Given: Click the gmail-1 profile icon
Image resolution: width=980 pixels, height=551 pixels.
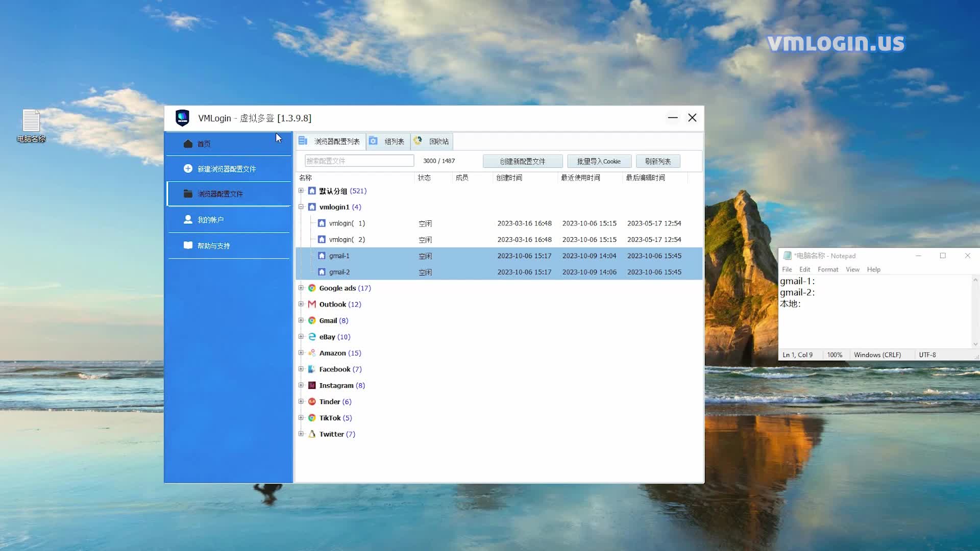Looking at the screenshot, I should point(322,256).
